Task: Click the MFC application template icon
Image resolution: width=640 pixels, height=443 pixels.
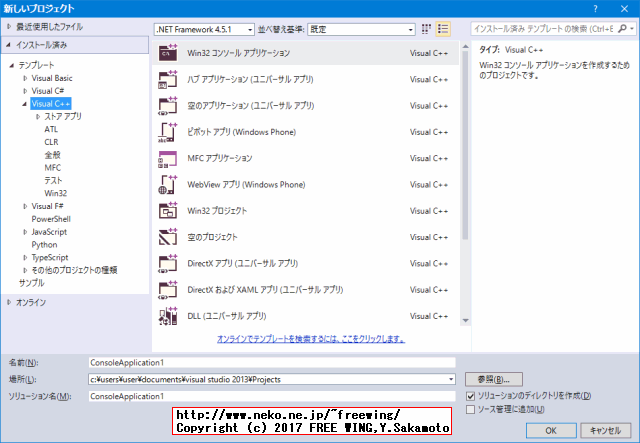Action: pos(168,158)
